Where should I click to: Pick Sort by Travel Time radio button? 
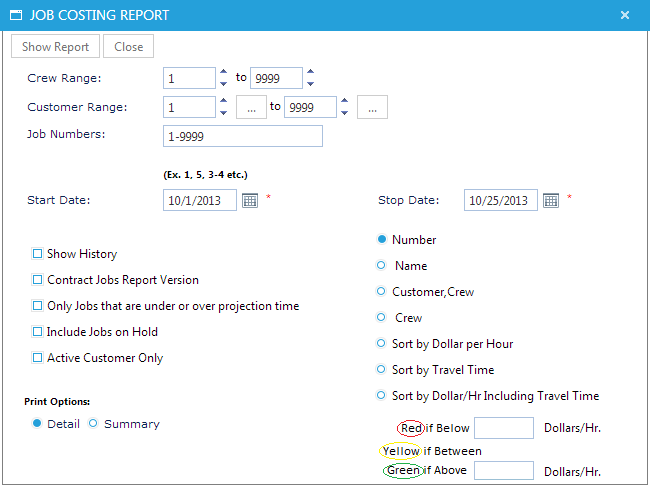(381, 370)
